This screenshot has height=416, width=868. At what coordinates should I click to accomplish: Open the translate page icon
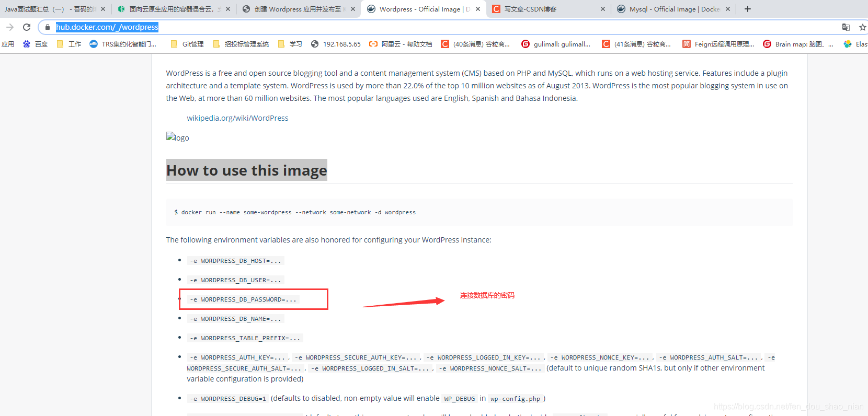[846, 27]
